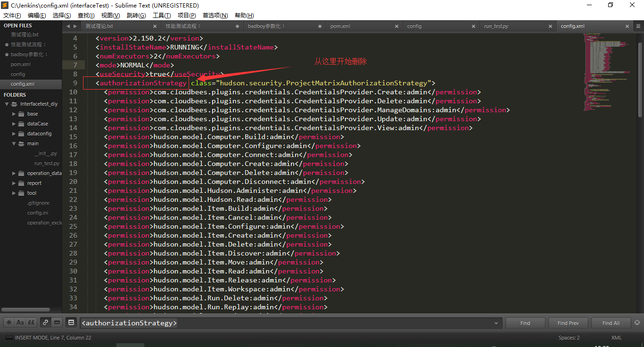Close the 测试理论.txt tab
Screen dimensions: 644x347
click(x=155, y=26)
